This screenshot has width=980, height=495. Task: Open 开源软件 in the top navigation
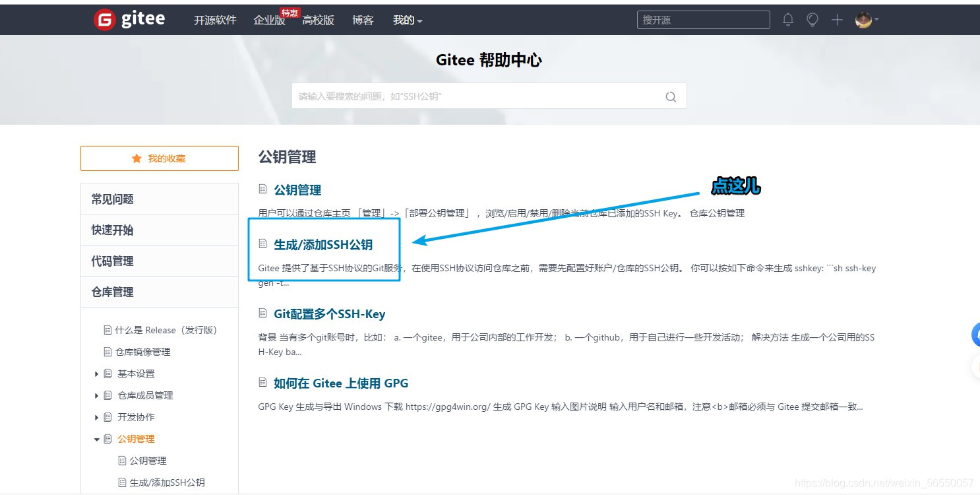pos(215,20)
